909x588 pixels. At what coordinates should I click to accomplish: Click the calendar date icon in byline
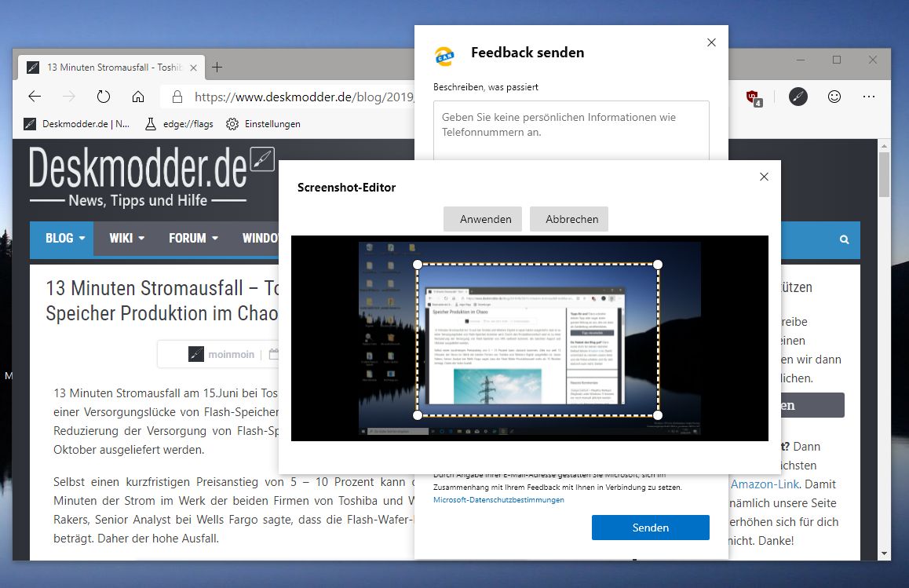pos(274,354)
